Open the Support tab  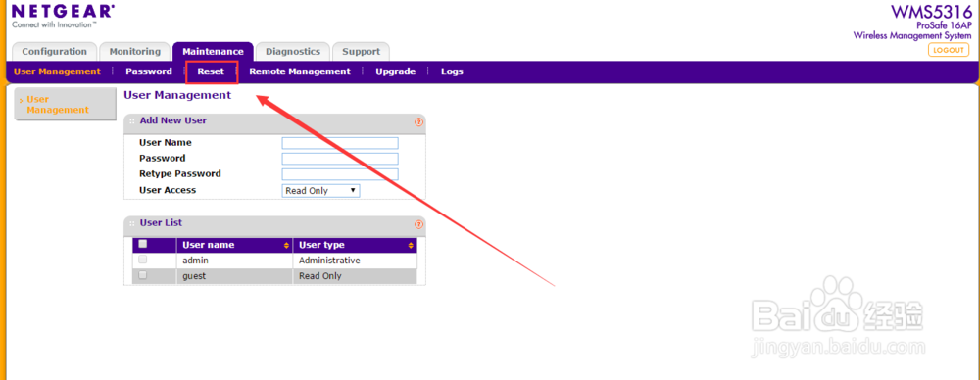[362, 52]
